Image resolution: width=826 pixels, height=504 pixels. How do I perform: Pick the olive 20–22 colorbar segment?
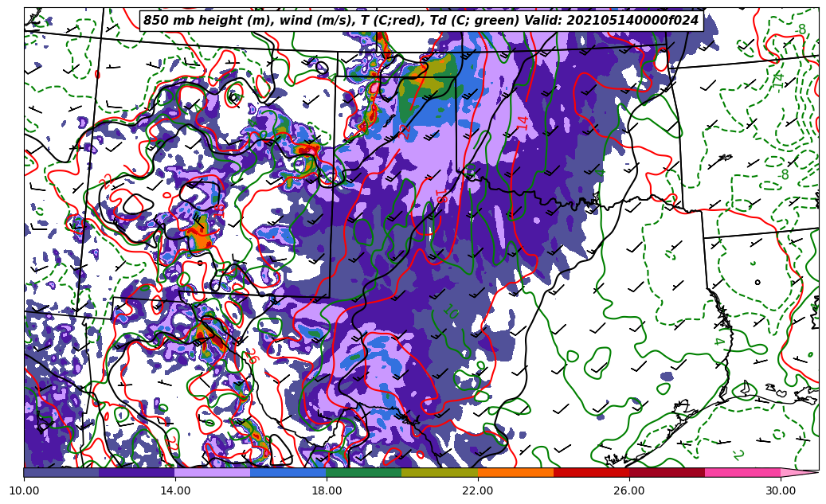click(440, 472)
